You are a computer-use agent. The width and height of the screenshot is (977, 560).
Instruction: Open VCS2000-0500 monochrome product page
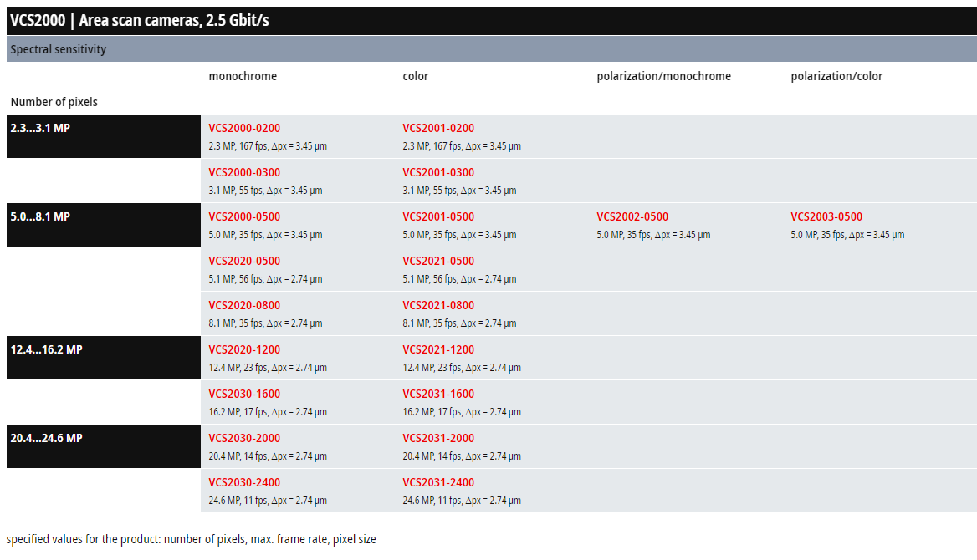point(244,217)
